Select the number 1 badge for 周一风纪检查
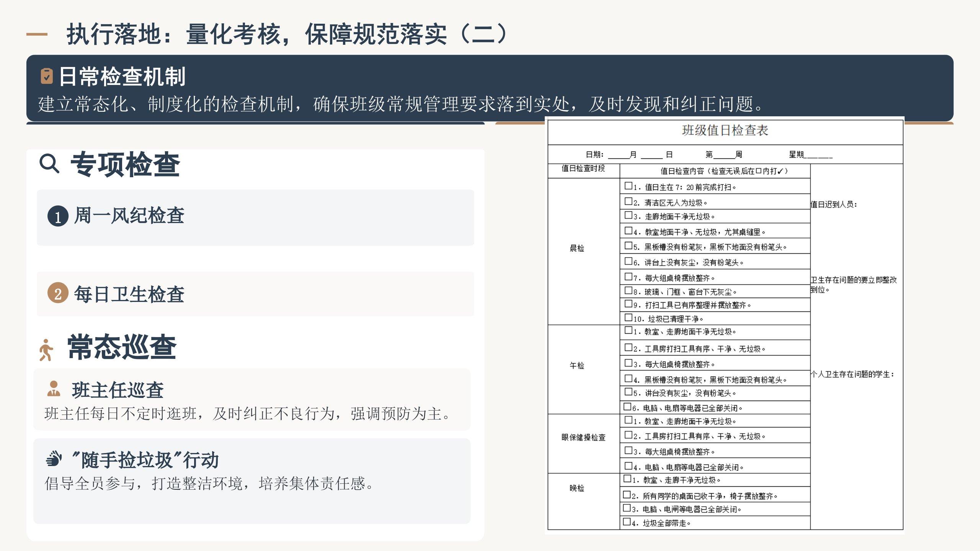 (58, 216)
